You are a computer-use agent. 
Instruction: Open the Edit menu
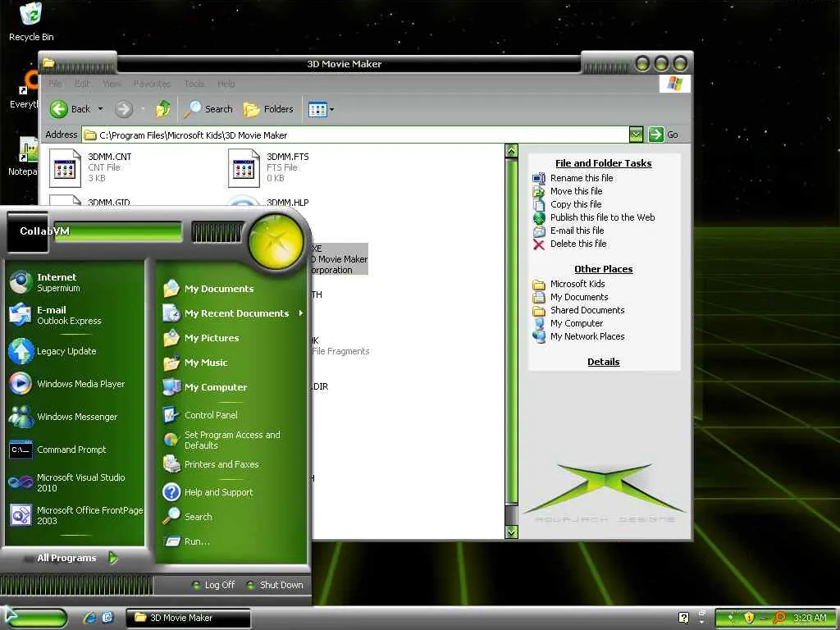point(82,84)
